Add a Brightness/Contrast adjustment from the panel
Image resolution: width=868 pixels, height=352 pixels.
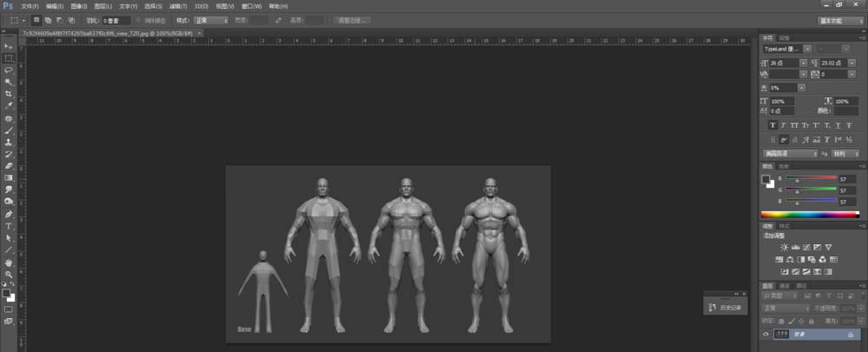pyautogui.click(x=785, y=248)
